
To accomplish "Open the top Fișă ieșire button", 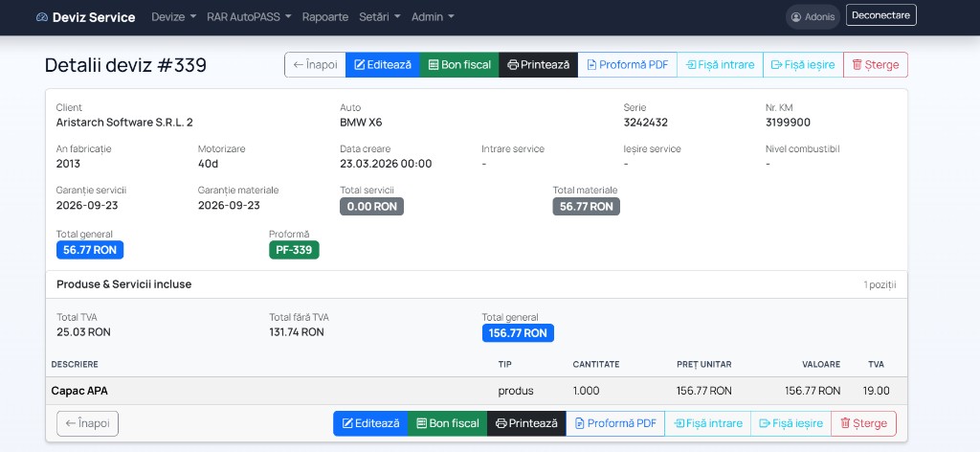I will tap(803, 64).
